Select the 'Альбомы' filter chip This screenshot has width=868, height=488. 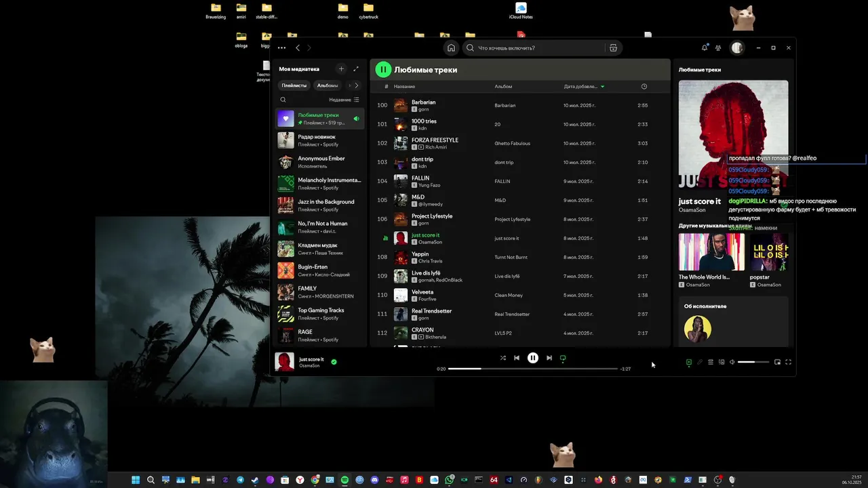328,85
